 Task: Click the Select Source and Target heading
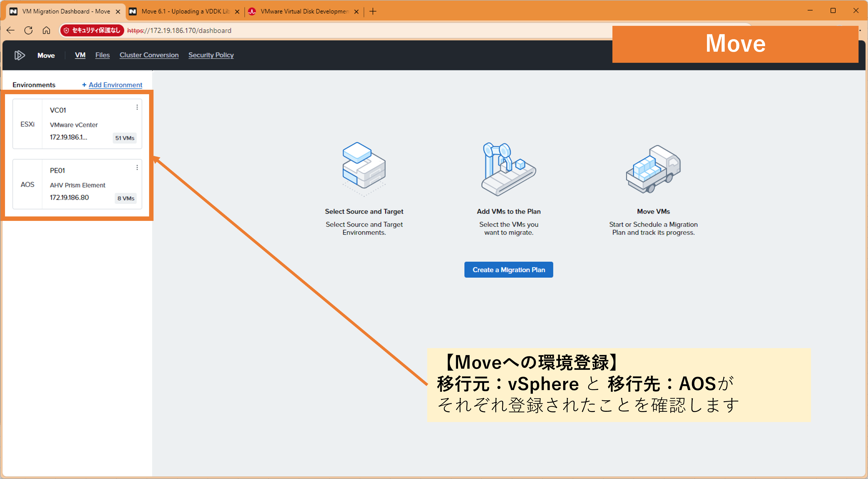click(364, 211)
